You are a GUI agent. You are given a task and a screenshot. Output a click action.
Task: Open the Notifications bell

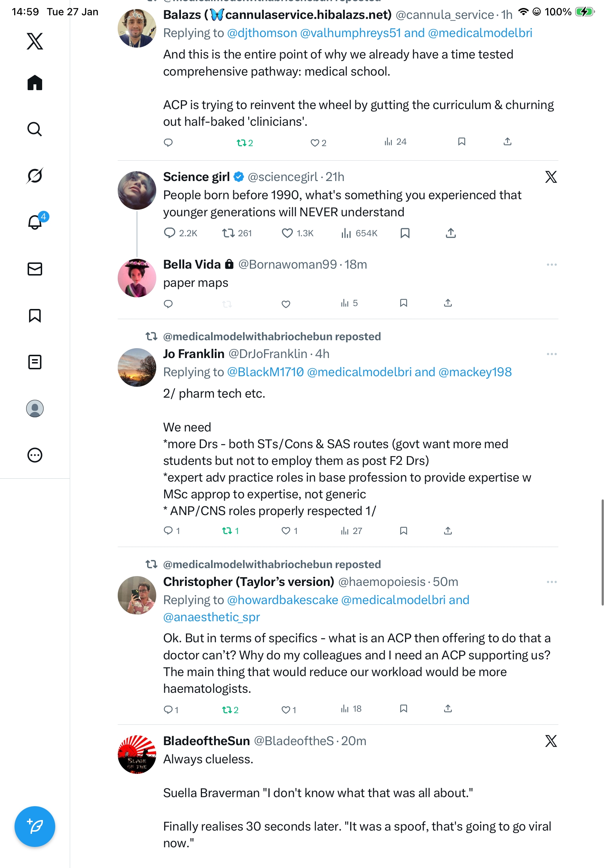35,222
